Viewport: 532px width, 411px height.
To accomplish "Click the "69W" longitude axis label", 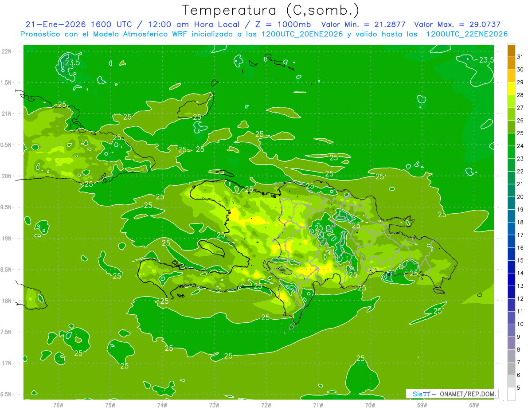I will tap(422, 405).
